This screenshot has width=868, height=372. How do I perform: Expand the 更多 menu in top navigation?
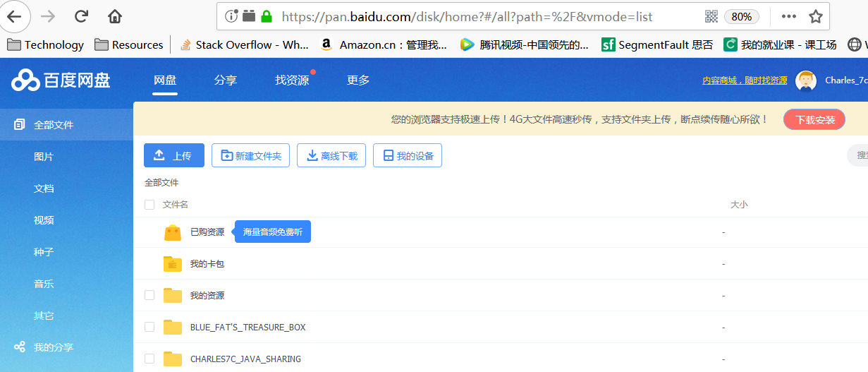tap(358, 80)
